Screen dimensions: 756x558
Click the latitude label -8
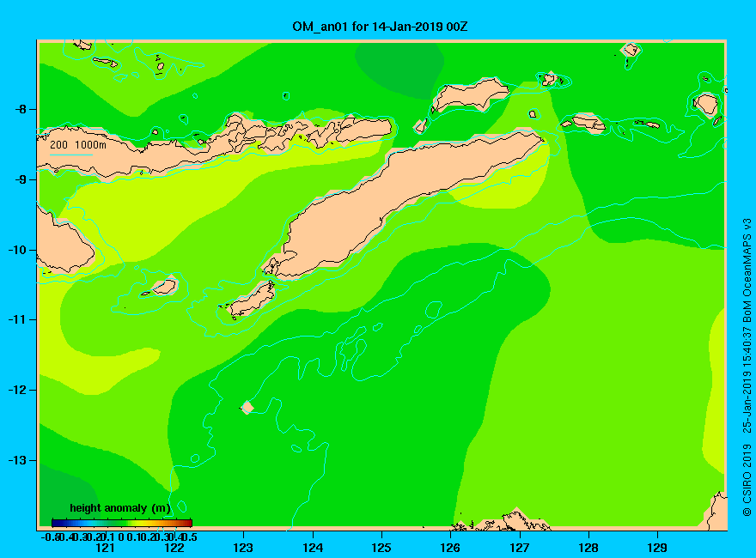[x=21, y=109]
